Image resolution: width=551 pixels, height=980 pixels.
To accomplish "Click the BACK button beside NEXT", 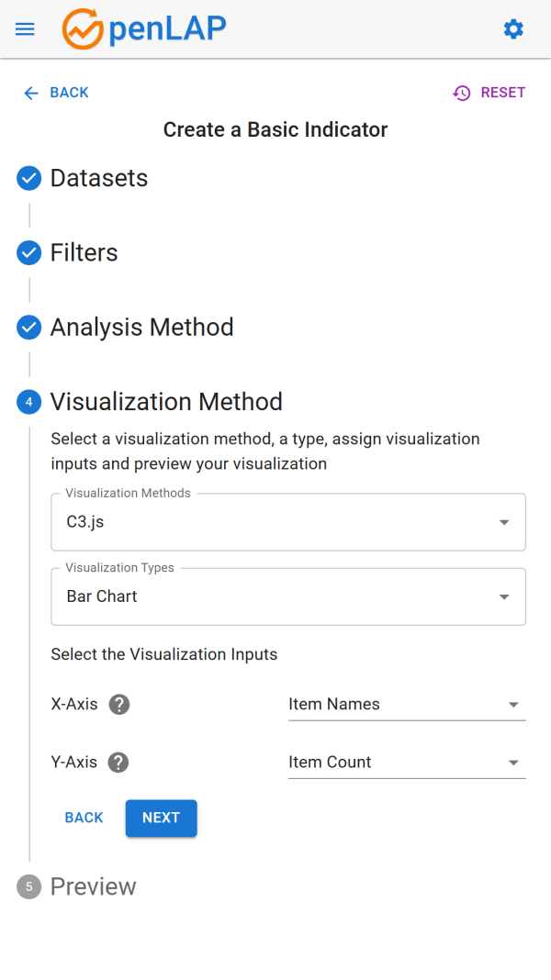I will (x=84, y=818).
